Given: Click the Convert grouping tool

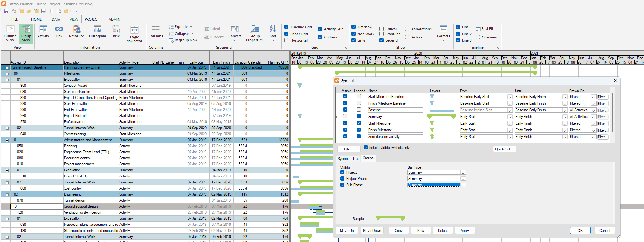Looking at the screenshot, I should (x=235, y=33).
